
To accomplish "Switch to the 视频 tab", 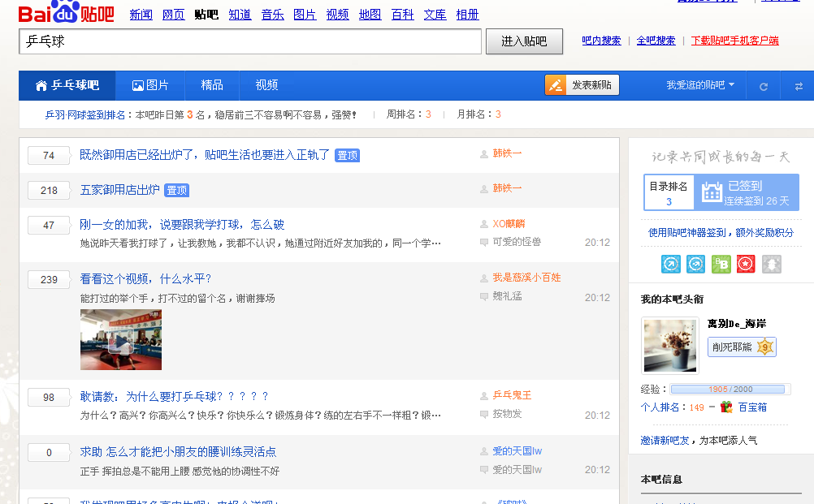I will [266, 85].
